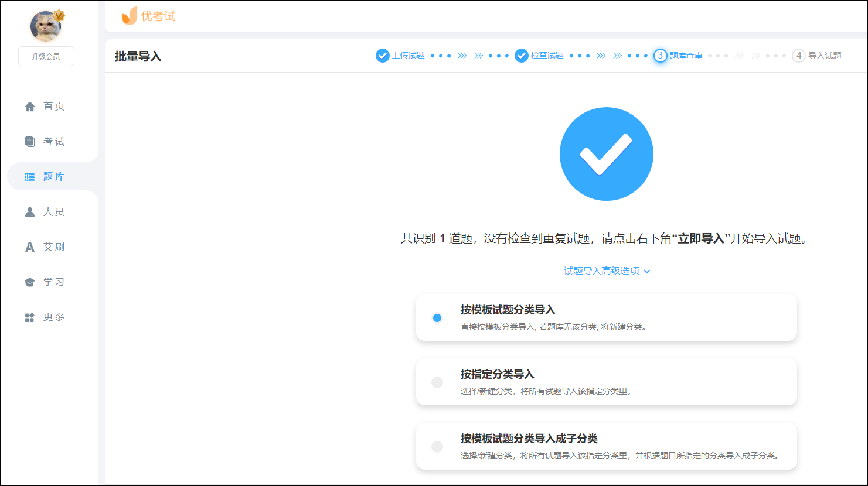Click the 优考试 orange logo icon
Viewport: 868px width, 486px height.
129,16
